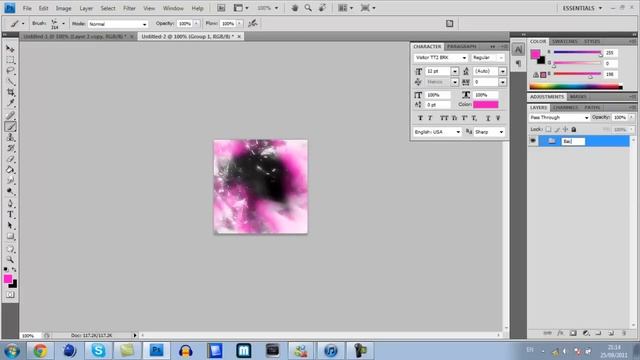Hide the group layer with eye icon
Viewport: 640px width, 360px height.
533,141
